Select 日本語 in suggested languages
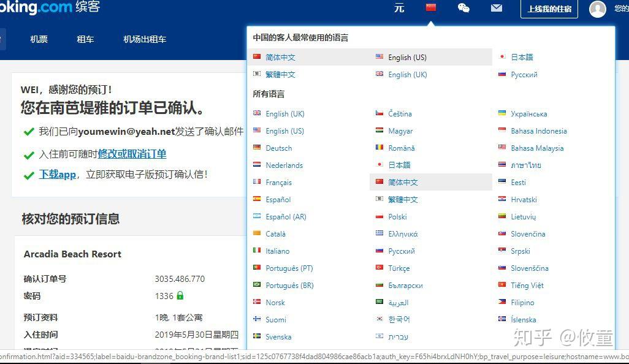The width and height of the screenshot is (629, 364). click(522, 58)
